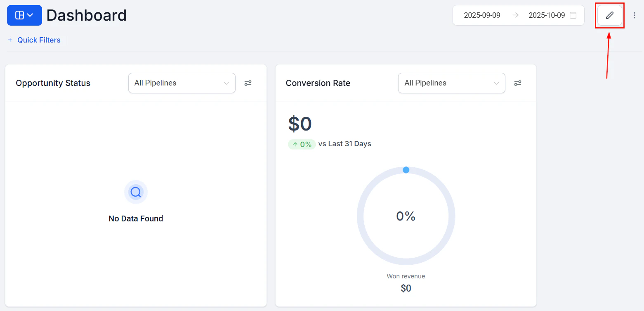Expand the All Pipelines dropdown for Conversion Rate

(451, 83)
